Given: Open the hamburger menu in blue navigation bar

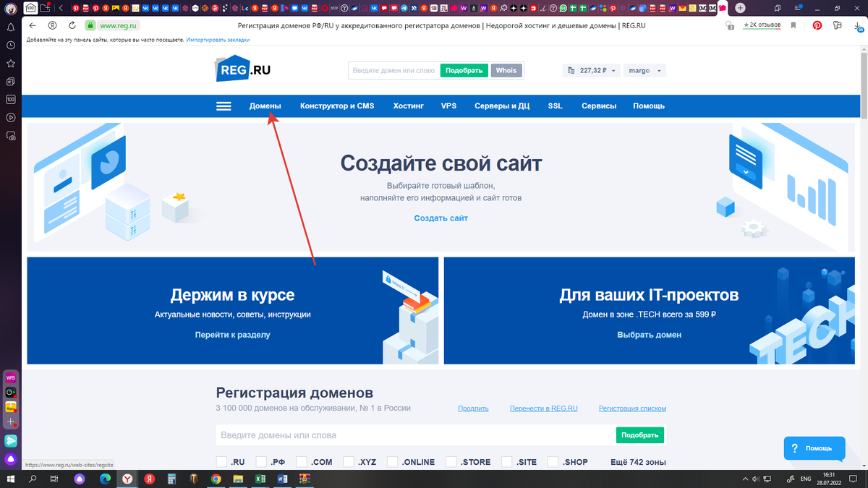Looking at the screenshot, I should click(x=224, y=106).
